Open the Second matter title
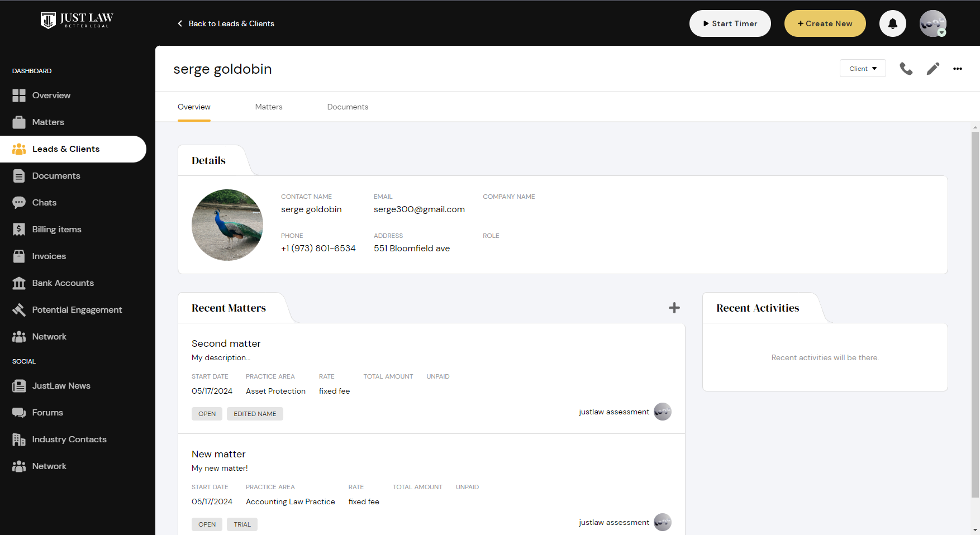Image resolution: width=980 pixels, height=535 pixels. coord(226,343)
